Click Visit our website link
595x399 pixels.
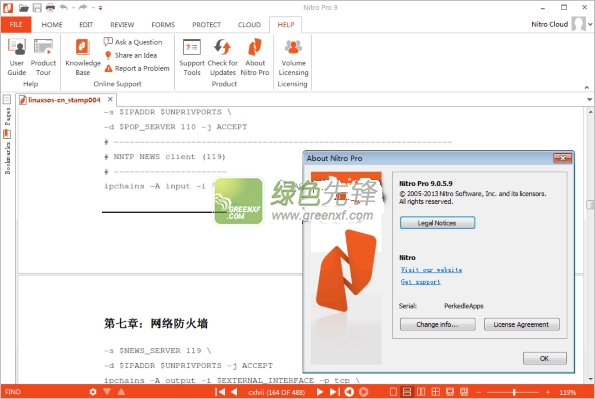pos(431,270)
